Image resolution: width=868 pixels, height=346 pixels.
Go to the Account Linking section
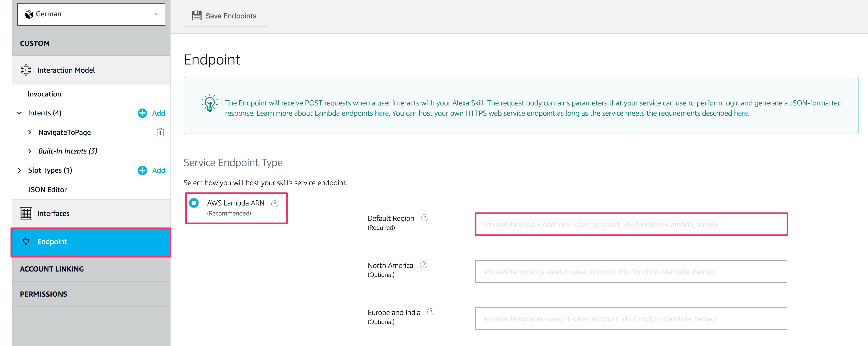coord(52,269)
